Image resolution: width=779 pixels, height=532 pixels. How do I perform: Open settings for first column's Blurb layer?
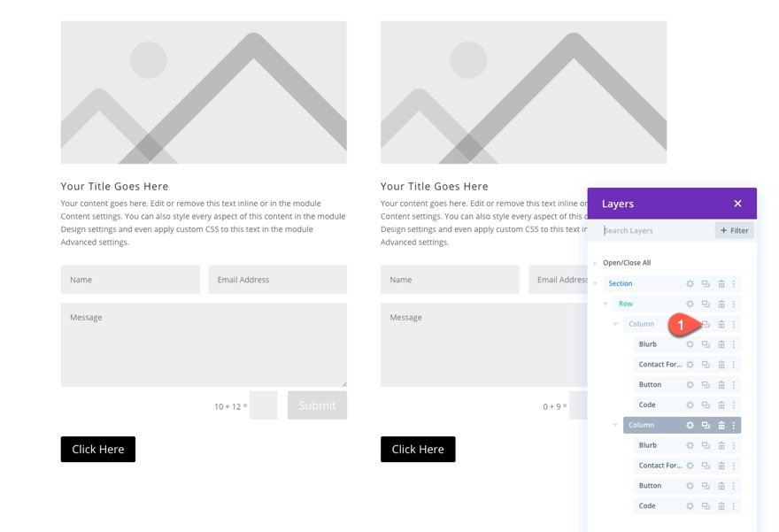click(x=690, y=344)
